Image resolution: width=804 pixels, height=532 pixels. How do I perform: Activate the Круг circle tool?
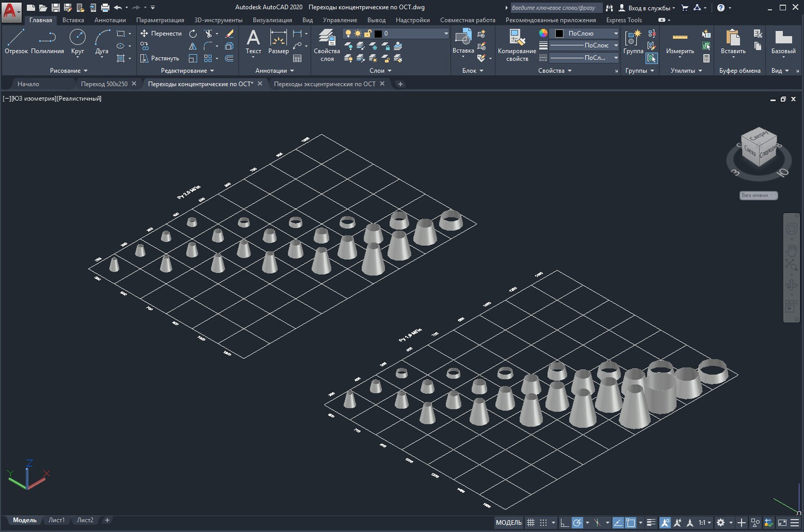(x=78, y=42)
